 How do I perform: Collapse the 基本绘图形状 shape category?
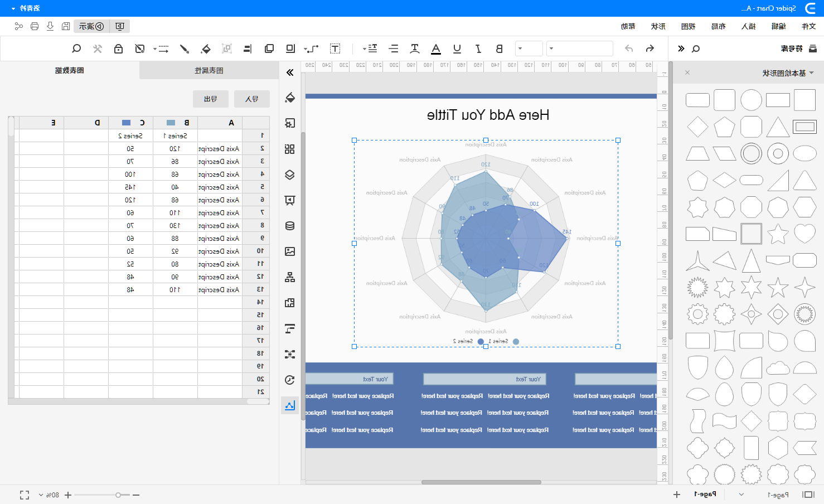pyautogui.click(x=811, y=73)
